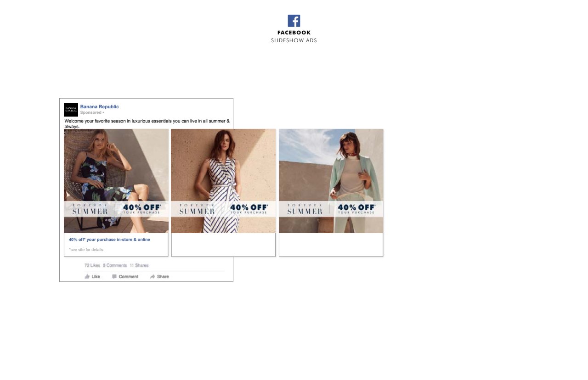Image resolution: width=588 pixels, height=380 pixels.
Task: Click the "see site for details" text
Action: click(x=86, y=250)
